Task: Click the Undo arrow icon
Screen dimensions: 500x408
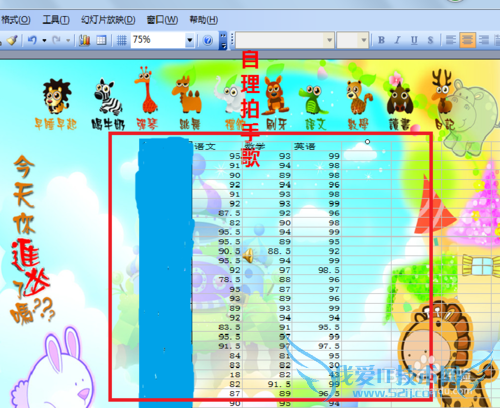Action: click(x=32, y=40)
